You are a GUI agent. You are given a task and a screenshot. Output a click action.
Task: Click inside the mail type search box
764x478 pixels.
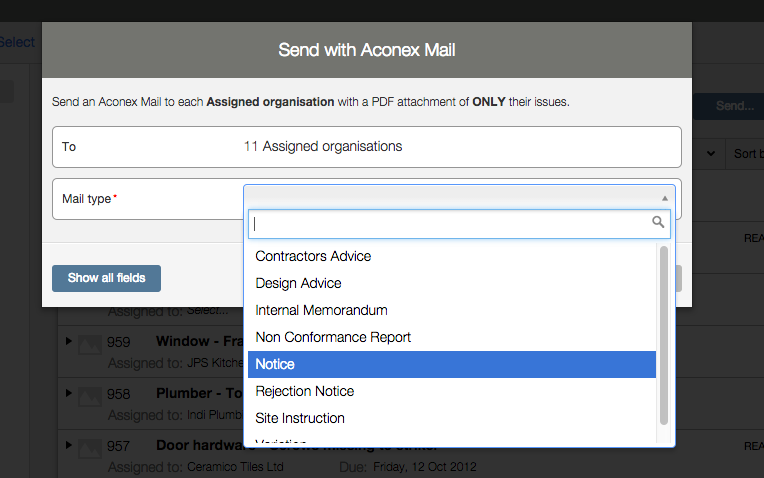(459, 224)
